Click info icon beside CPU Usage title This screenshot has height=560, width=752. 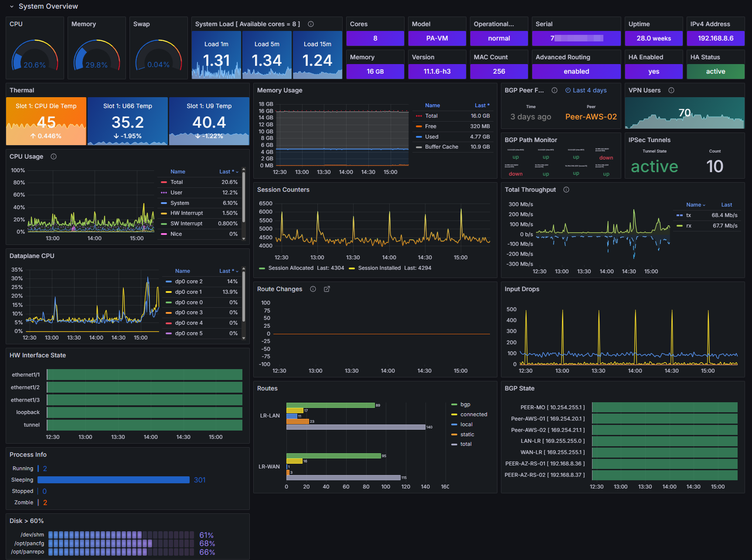coord(54,156)
